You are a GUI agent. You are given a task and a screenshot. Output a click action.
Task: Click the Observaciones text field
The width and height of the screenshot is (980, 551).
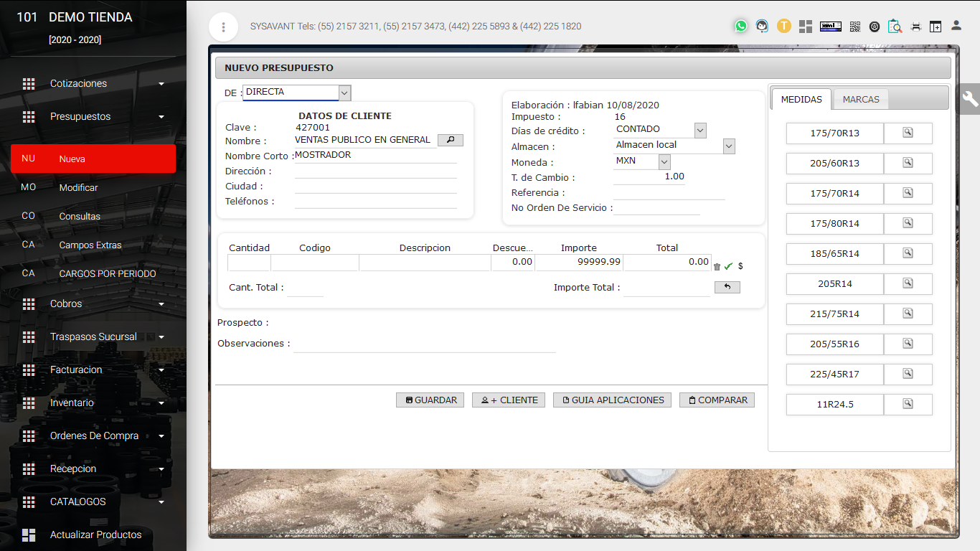(x=424, y=344)
